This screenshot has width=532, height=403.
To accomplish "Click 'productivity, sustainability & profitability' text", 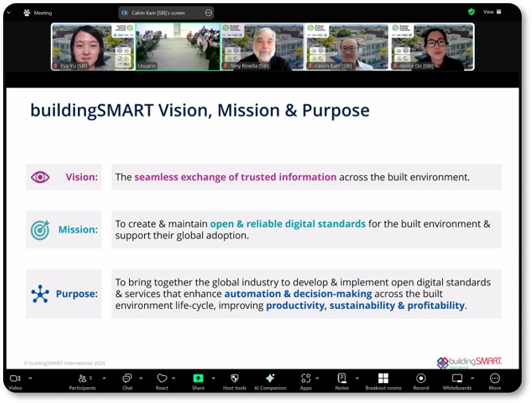I will click(365, 306).
